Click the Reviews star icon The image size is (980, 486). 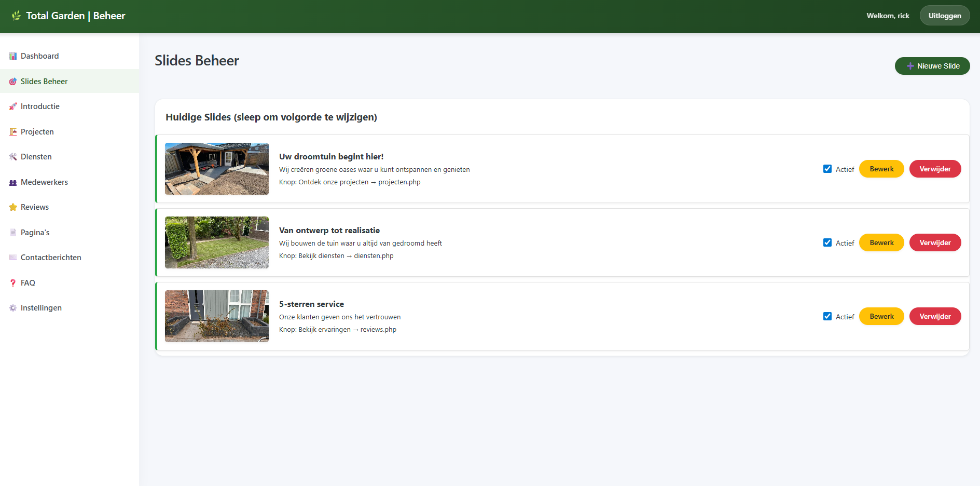(13, 207)
